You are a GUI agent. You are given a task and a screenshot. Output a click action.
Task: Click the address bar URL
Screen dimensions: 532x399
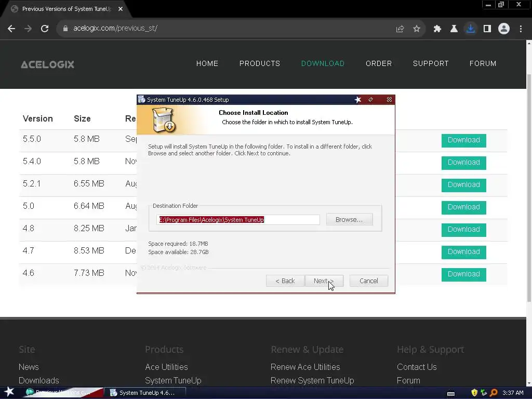[x=115, y=28]
